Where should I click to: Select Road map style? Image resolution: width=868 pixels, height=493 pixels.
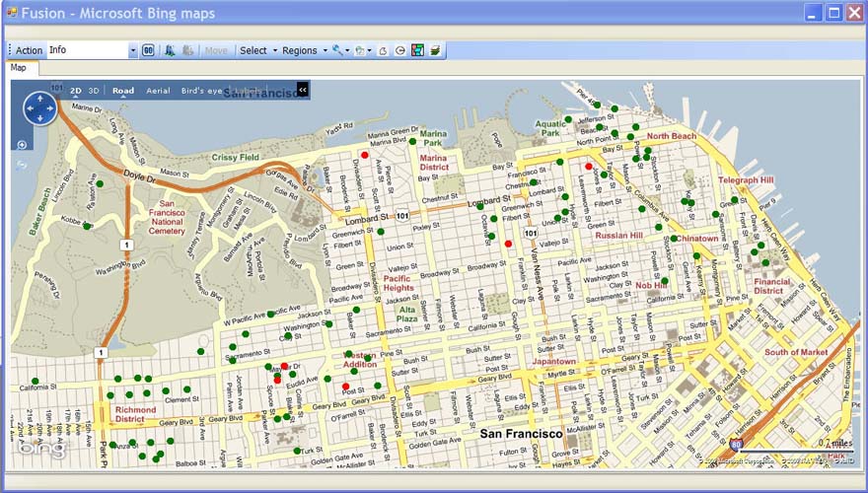click(x=123, y=91)
